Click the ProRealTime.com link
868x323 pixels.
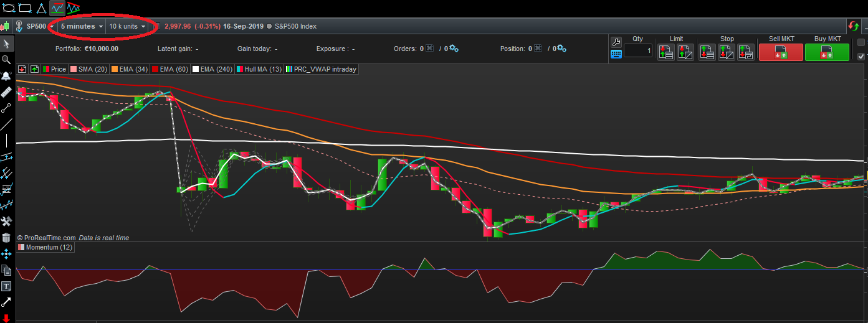[50, 238]
